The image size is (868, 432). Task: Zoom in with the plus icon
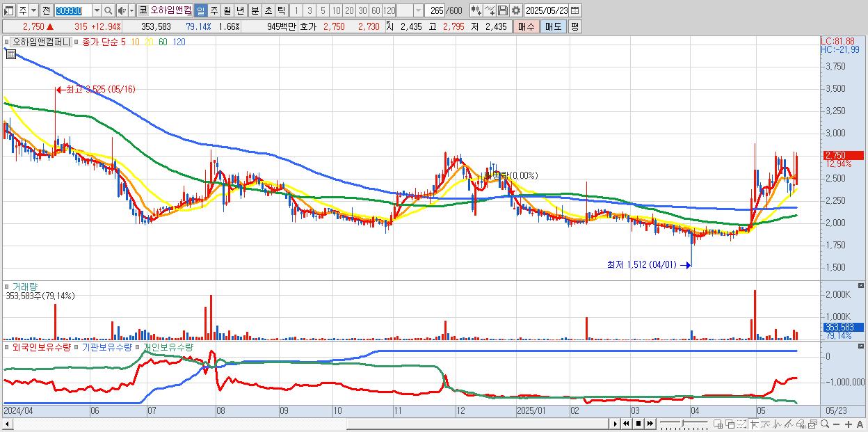pyautogui.click(x=849, y=424)
